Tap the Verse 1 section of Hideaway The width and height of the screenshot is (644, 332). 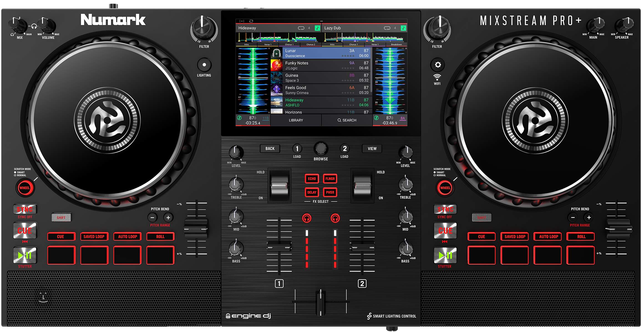[268, 44]
